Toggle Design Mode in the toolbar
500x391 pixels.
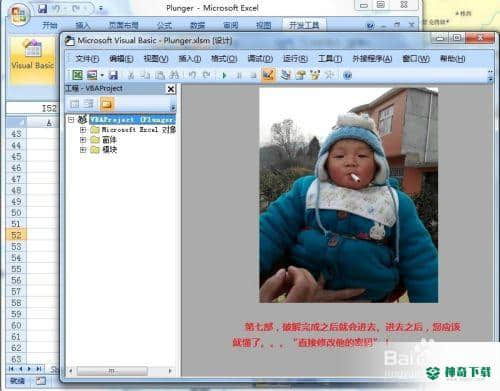point(268,75)
